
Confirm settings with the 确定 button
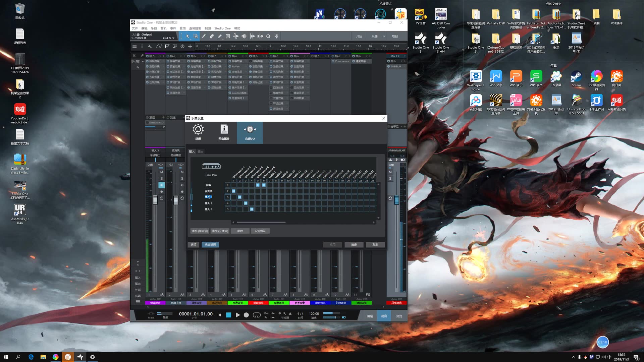point(354,244)
